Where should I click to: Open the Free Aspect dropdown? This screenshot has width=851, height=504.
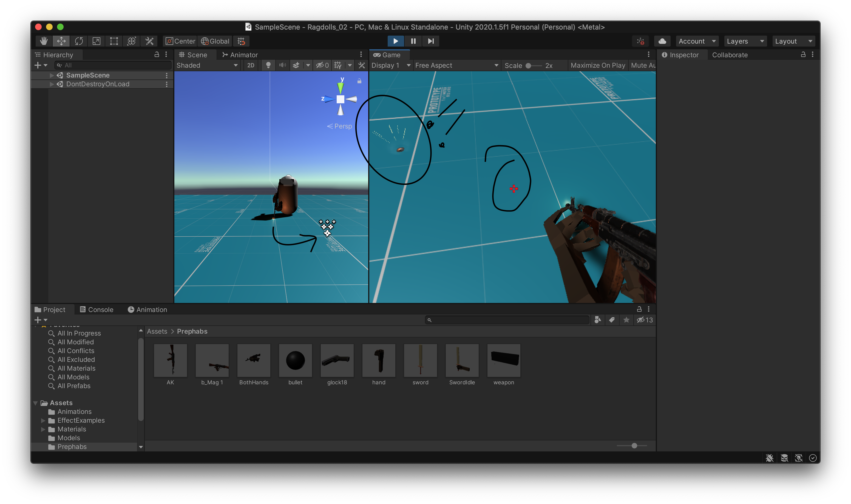(x=457, y=65)
